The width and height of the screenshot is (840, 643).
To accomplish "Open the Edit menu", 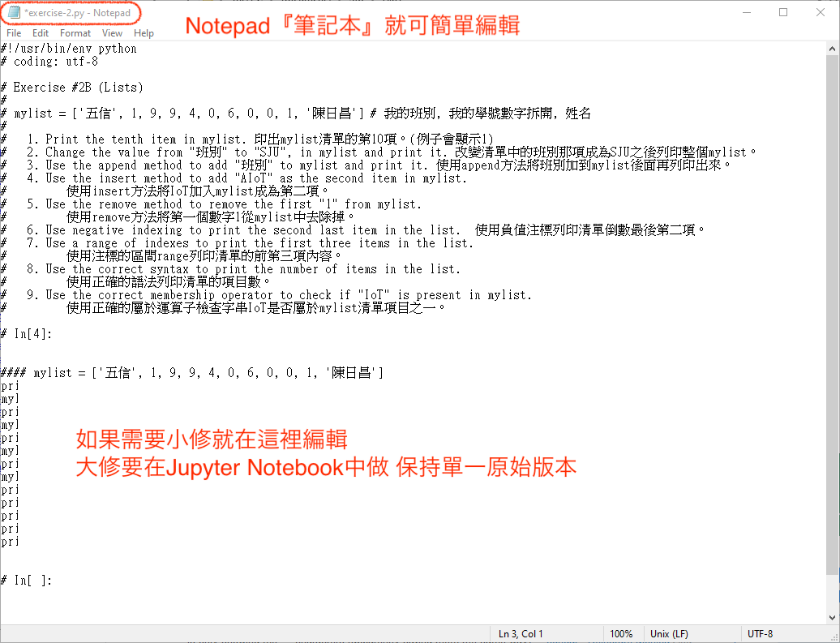I will [41, 33].
